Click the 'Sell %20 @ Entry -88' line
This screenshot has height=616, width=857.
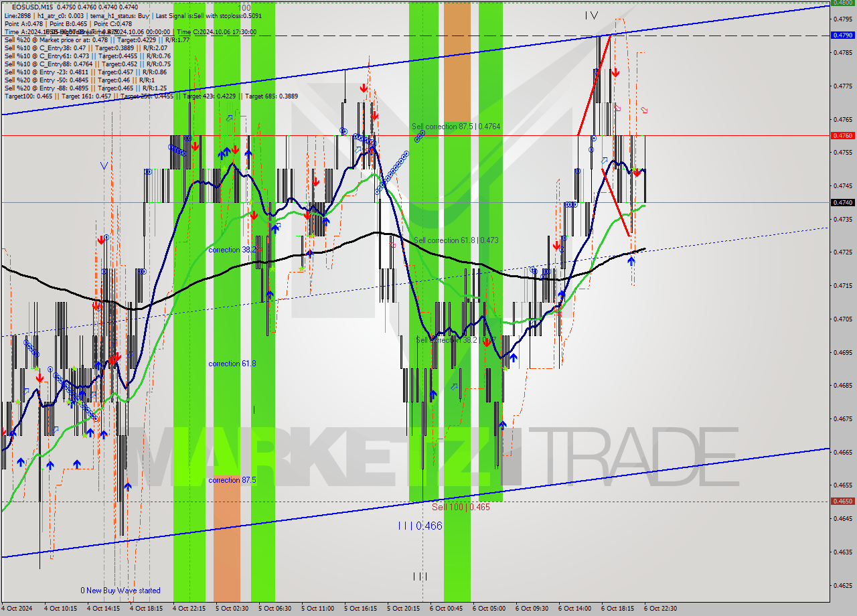click(85, 88)
